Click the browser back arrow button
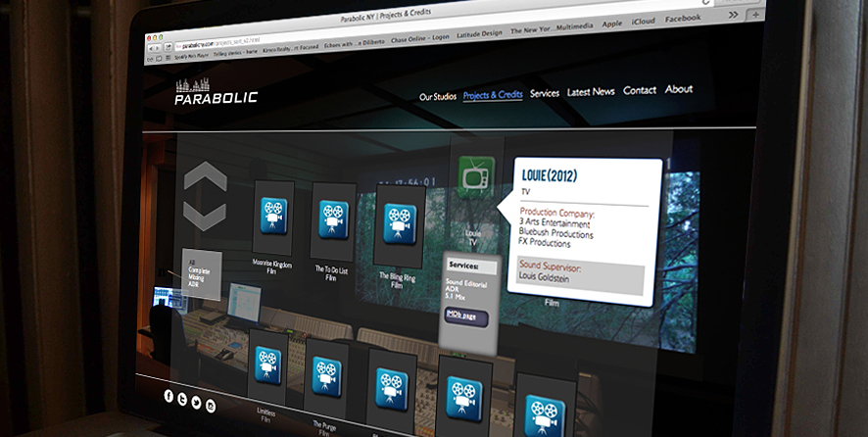Image resolution: width=868 pixels, height=437 pixels. (x=151, y=49)
